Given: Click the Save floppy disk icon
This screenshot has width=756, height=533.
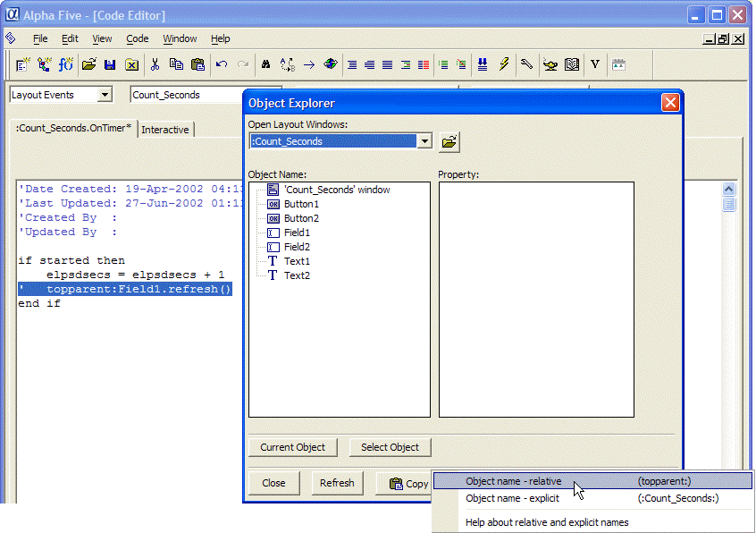Looking at the screenshot, I should [x=110, y=64].
